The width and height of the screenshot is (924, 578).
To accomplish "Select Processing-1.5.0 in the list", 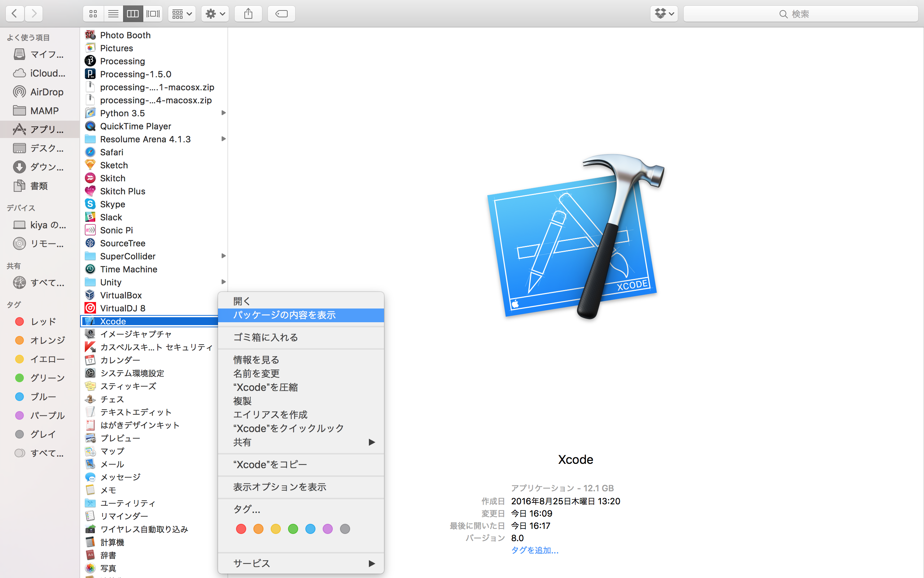I will coord(154,74).
